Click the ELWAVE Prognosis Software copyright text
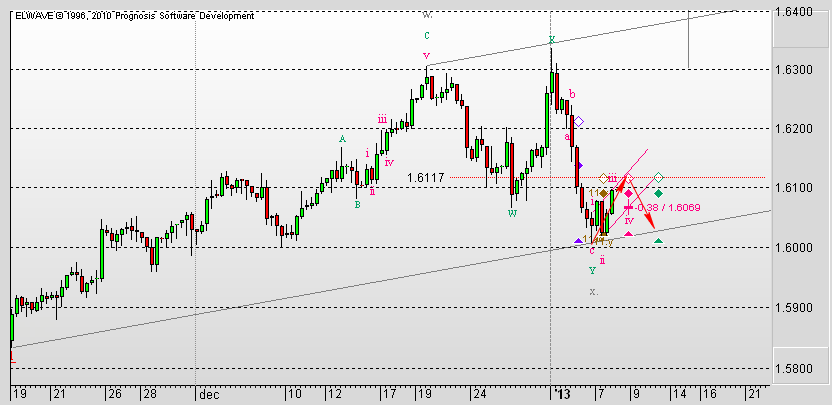The image size is (832, 405). pos(135,16)
